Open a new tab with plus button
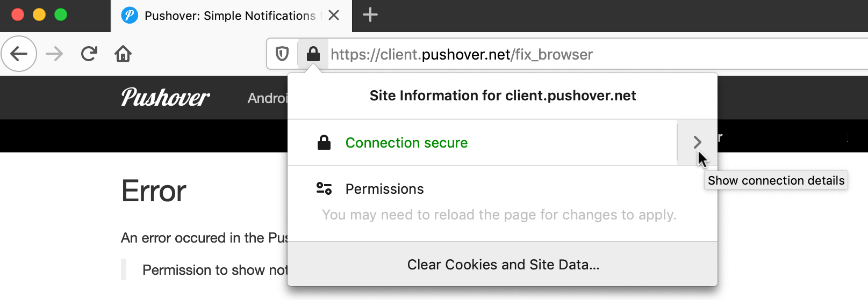Screen dimensions: 868x300 click(x=370, y=15)
